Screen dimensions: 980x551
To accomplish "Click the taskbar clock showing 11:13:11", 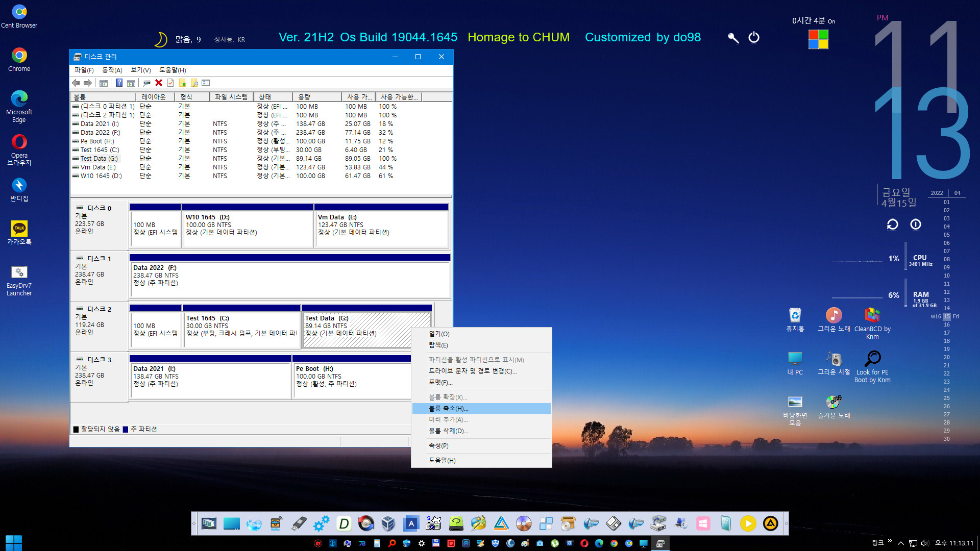I will 954,543.
